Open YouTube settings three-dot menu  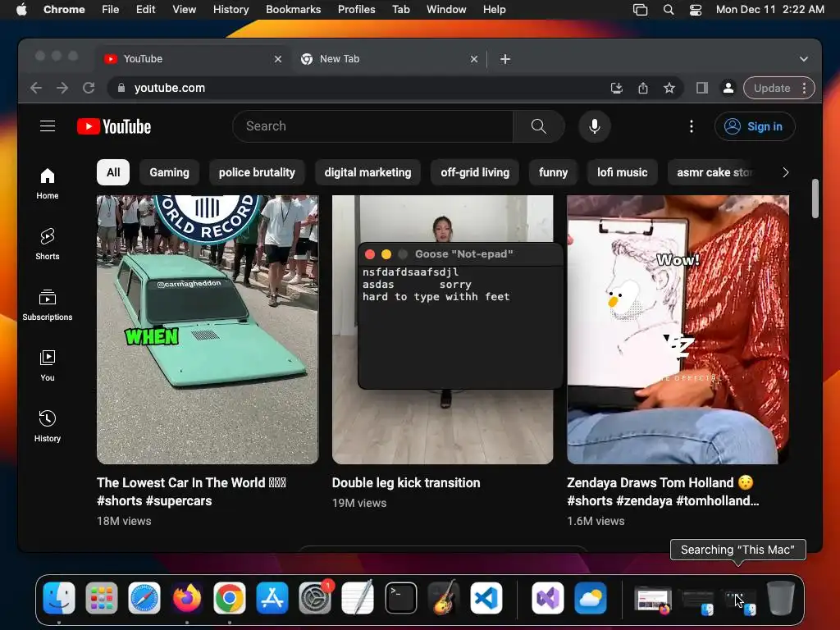point(691,126)
